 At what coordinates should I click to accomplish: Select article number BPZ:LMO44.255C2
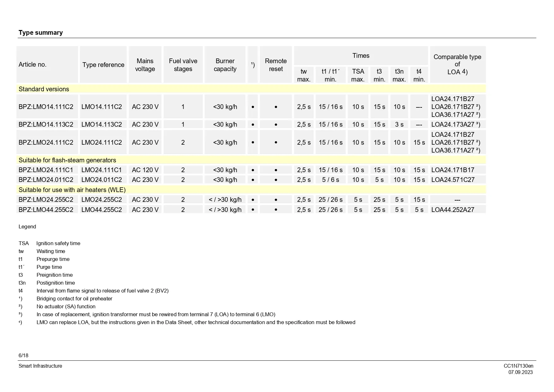[x=46, y=210]
